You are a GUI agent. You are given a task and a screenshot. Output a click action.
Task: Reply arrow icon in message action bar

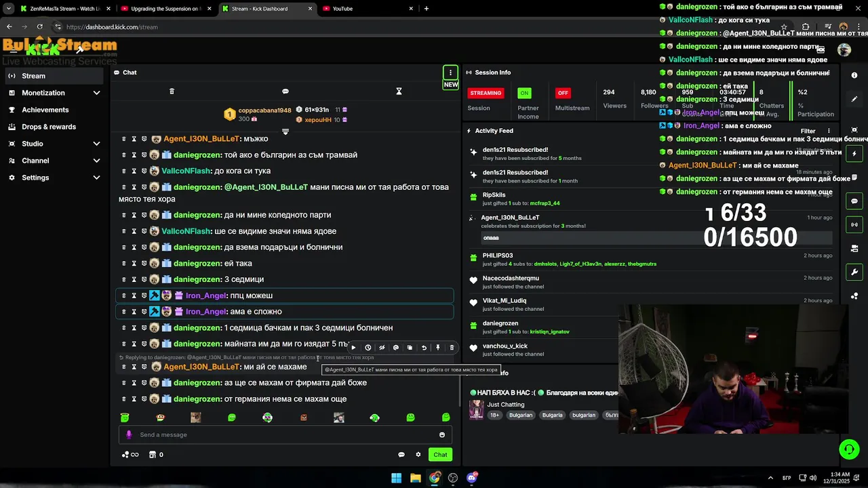[x=424, y=348]
